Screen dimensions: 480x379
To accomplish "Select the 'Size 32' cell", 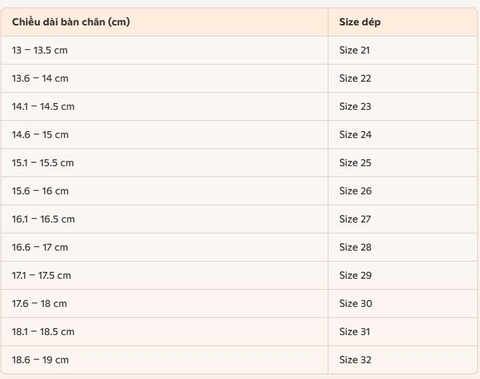I will point(403,360).
